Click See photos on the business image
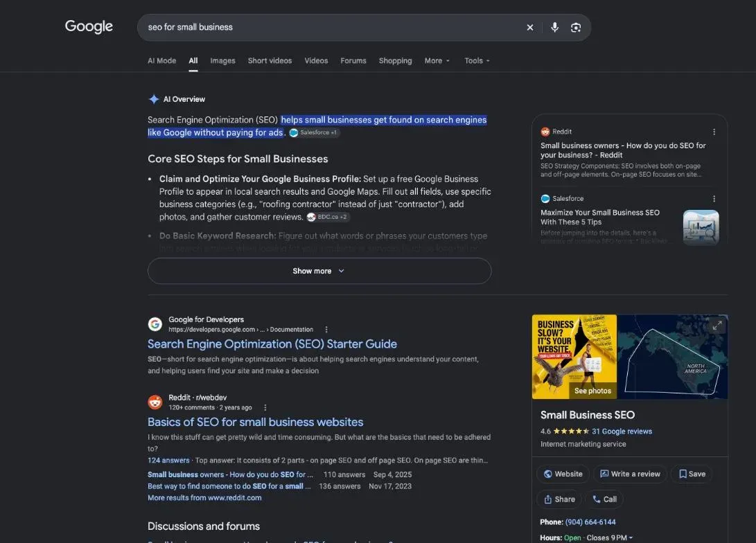The height and width of the screenshot is (543, 756). (592, 391)
